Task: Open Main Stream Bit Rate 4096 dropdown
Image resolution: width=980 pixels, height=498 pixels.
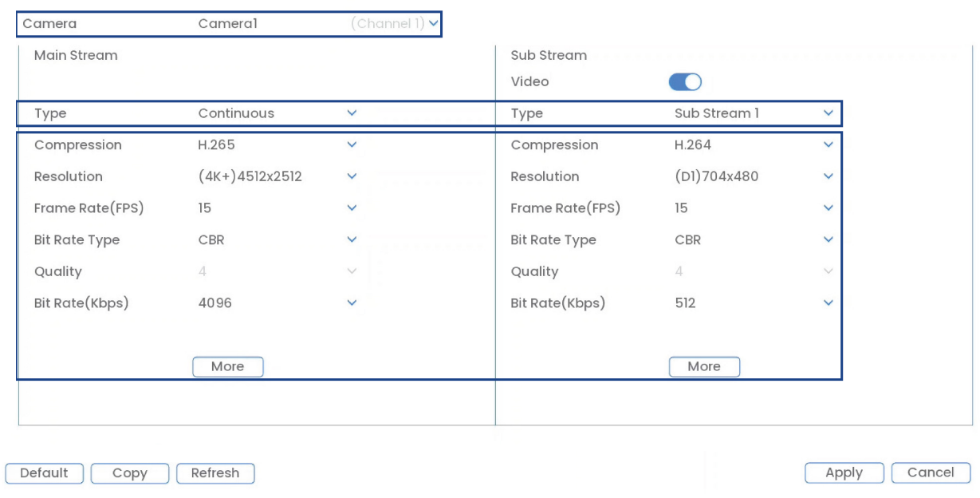Action: pyautogui.click(x=352, y=303)
